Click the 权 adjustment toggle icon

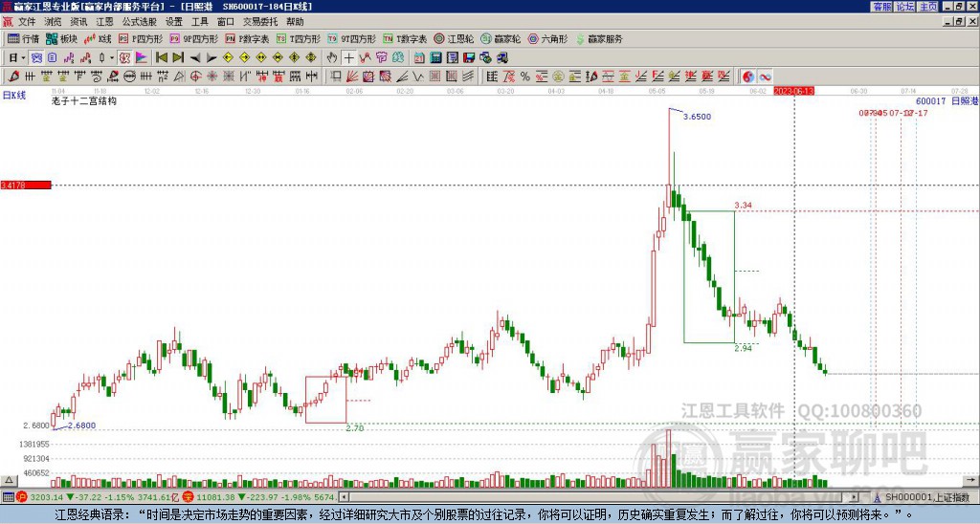[x=124, y=58]
